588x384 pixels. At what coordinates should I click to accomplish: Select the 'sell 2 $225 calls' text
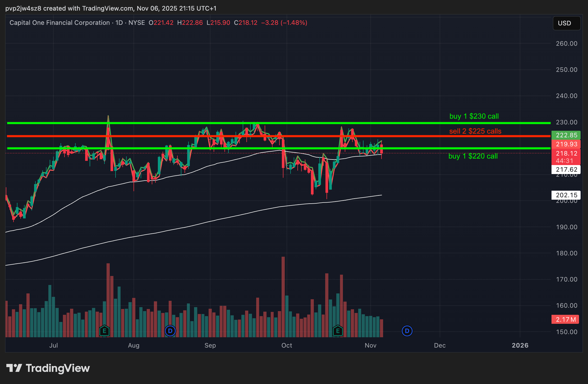coord(475,131)
